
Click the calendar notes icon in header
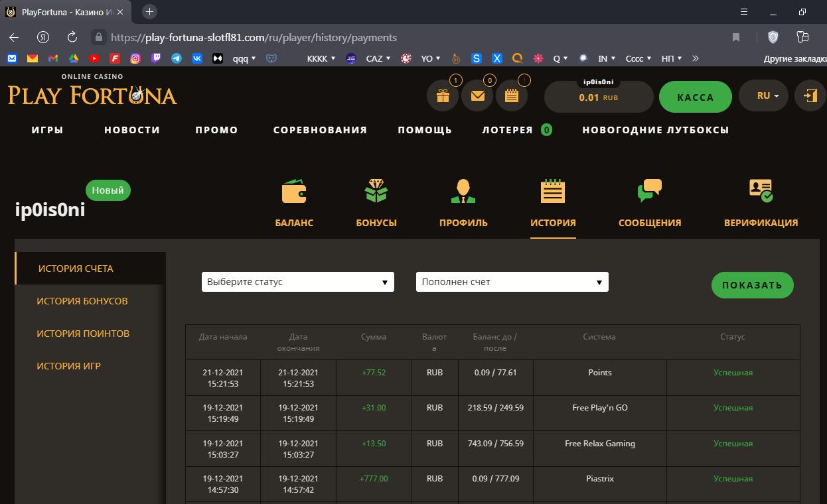tap(511, 96)
